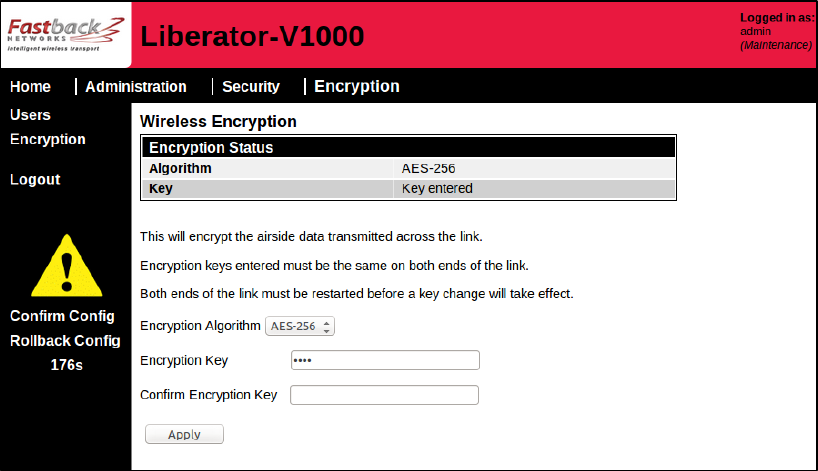Open the Home menu
This screenshot has width=818, height=471.
(x=30, y=87)
